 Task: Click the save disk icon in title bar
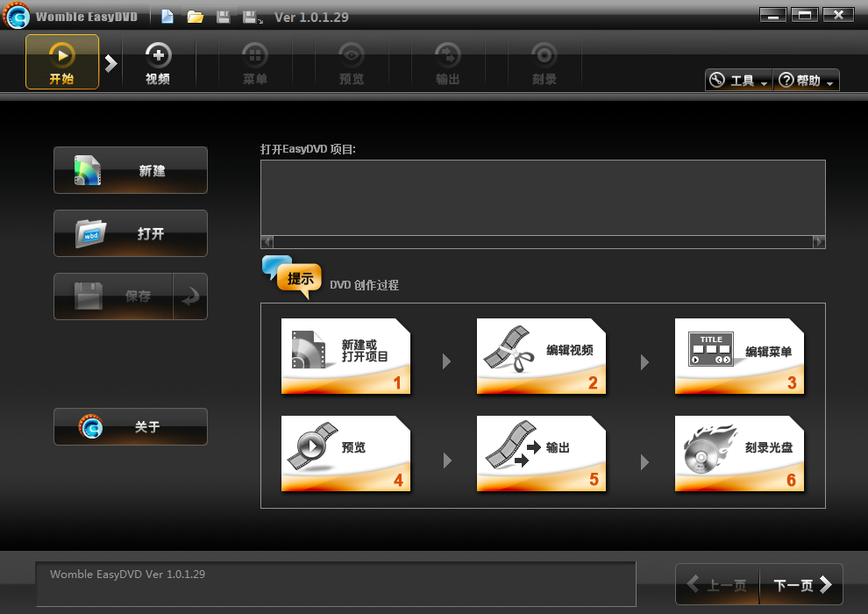click(223, 18)
